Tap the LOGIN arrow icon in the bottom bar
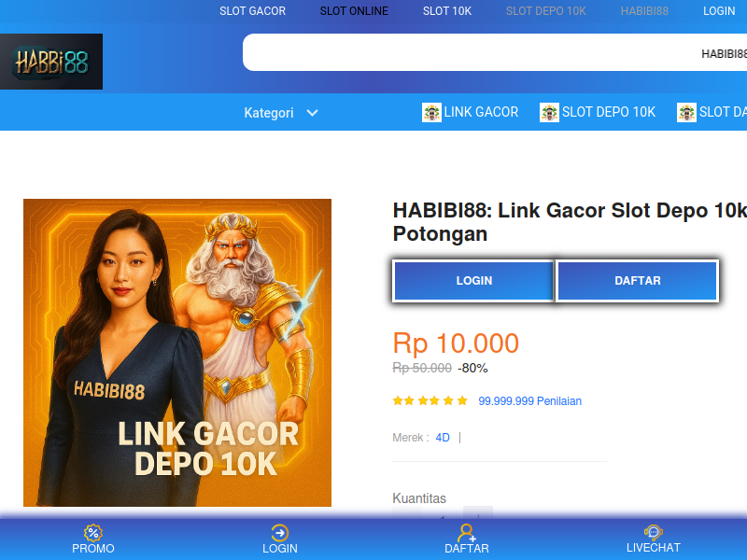Screen dimensions: 747x560 [x=279, y=532]
